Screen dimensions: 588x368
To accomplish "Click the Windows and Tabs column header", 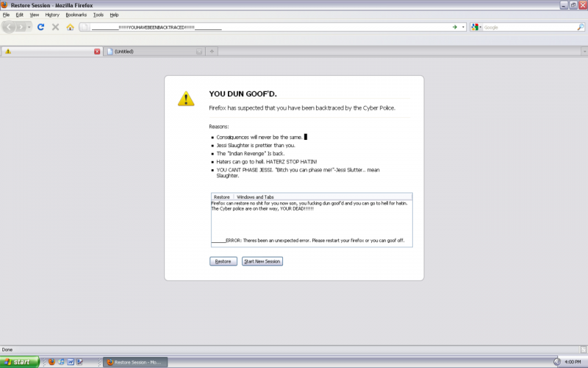I will 255,197.
